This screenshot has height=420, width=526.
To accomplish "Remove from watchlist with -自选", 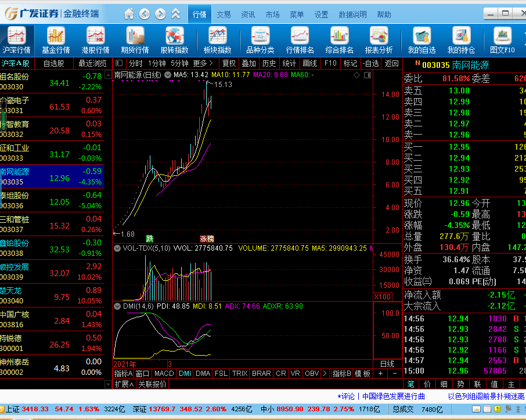I will click(370, 63).
